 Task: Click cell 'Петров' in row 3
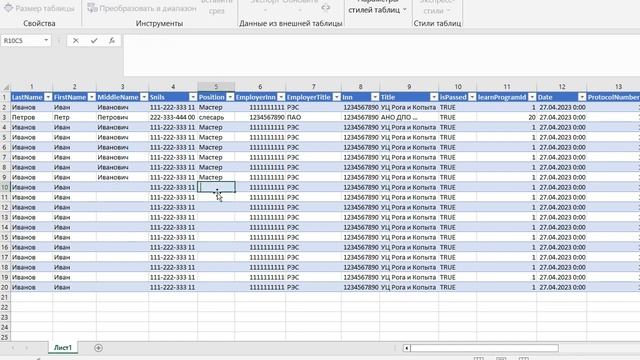(x=31, y=117)
